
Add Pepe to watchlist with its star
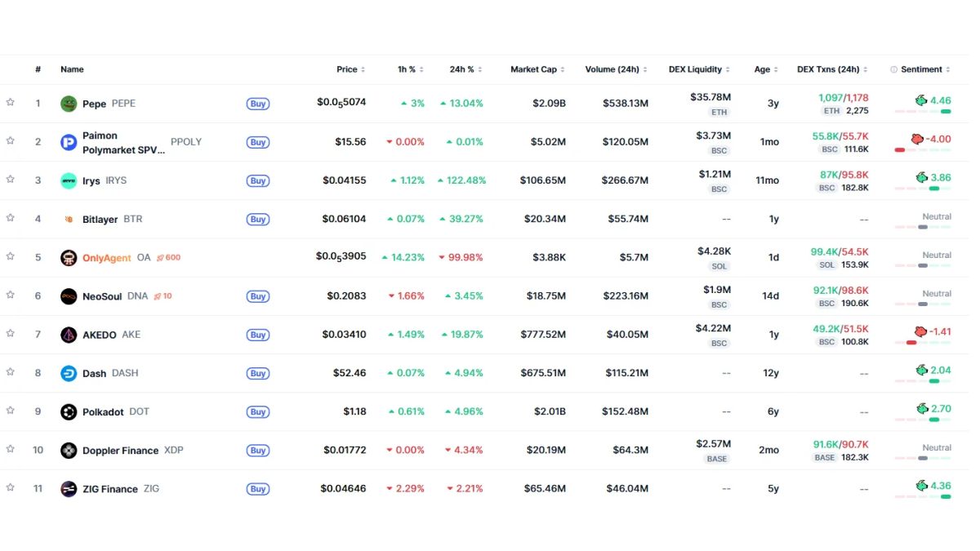click(x=11, y=102)
